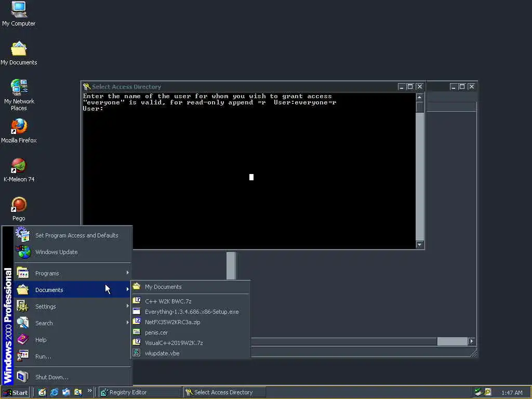Close the Select Access Directory window

[420, 87]
